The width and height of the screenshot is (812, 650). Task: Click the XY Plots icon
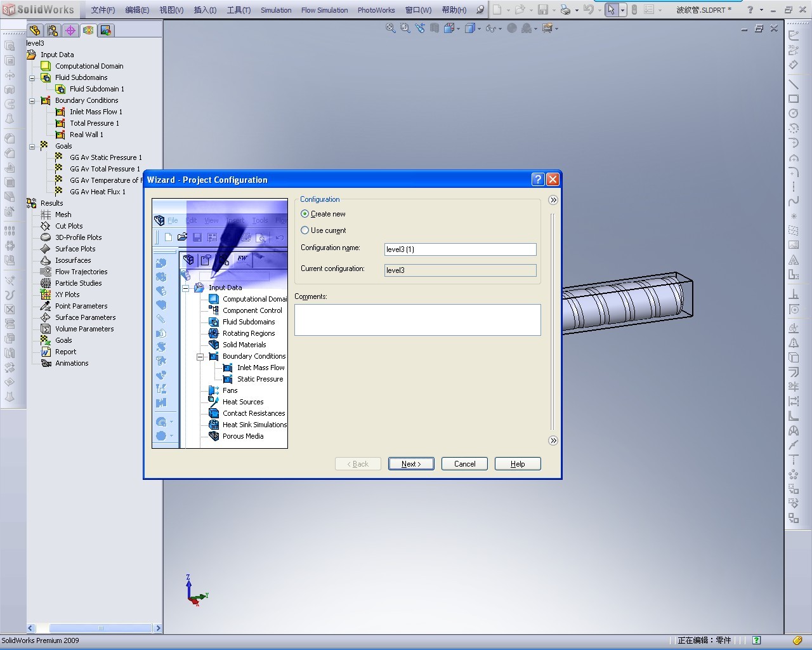(x=46, y=295)
